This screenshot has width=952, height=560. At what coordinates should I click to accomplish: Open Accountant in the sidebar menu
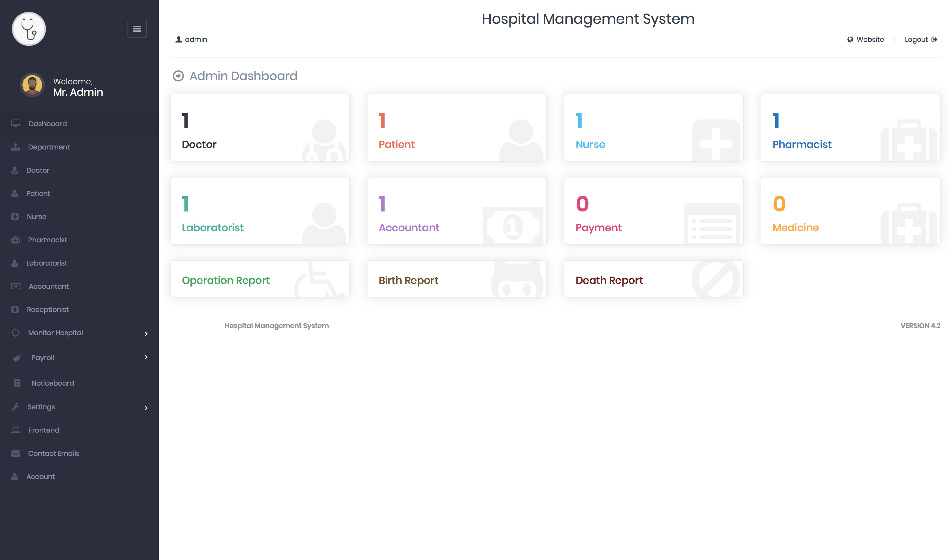[x=79, y=287]
